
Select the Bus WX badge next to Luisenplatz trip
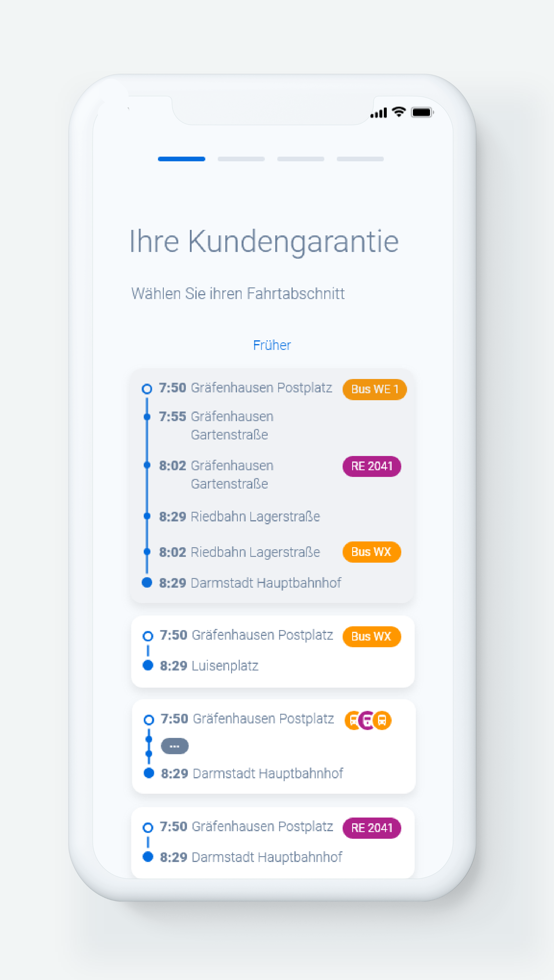(372, 636)
